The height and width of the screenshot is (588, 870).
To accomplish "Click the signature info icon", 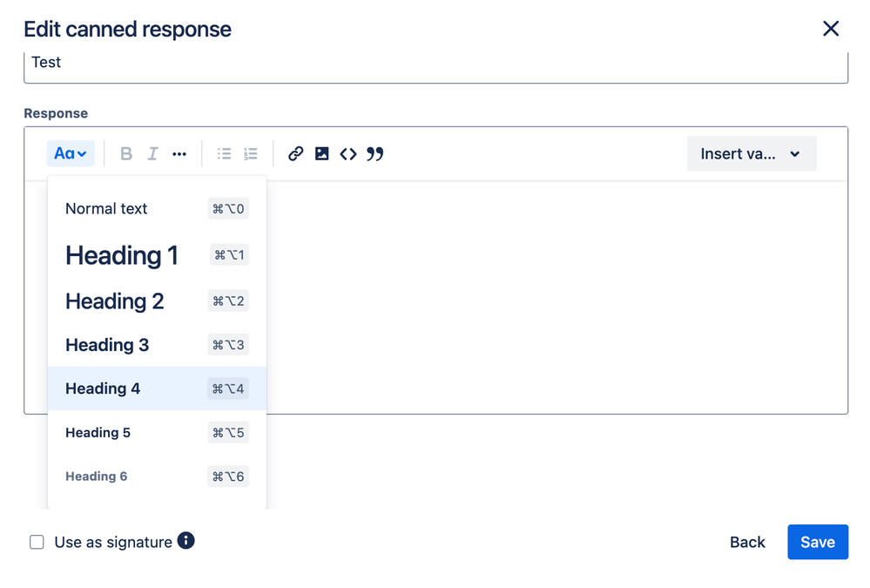I will [x=185, y=541].
